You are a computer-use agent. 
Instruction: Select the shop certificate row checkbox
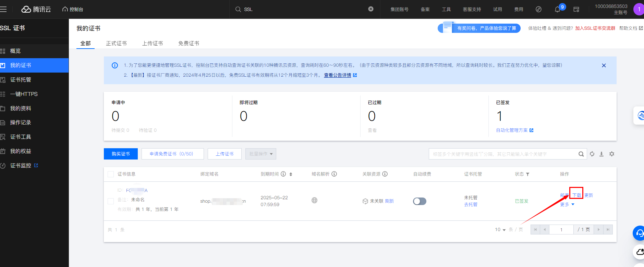tap(111, 201)
